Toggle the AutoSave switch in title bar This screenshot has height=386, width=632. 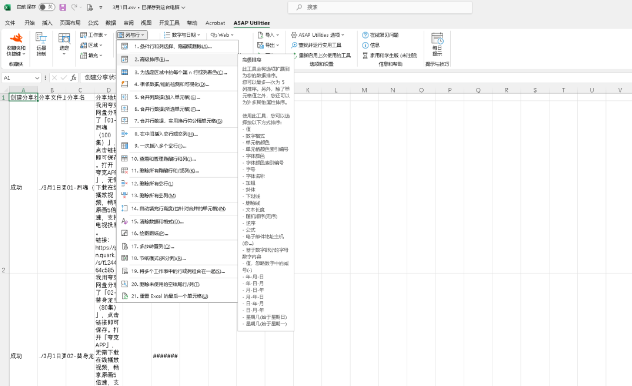tap(46, 7)
